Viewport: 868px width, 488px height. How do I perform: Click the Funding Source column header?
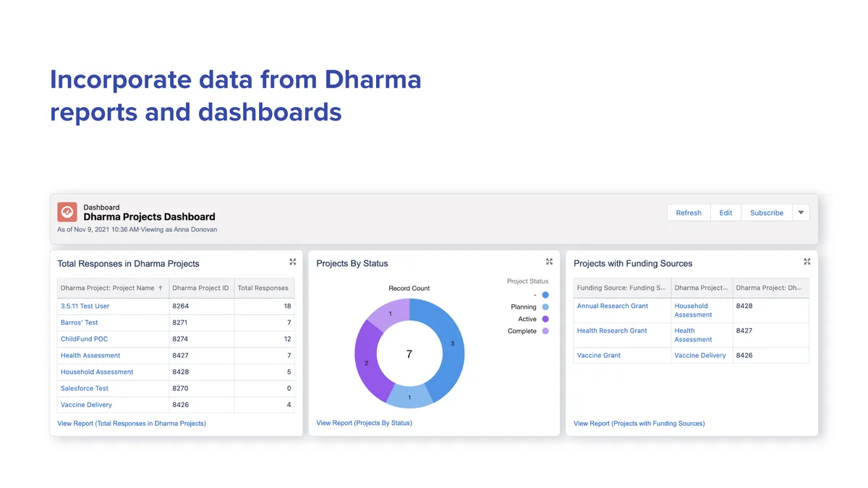(622, 288)
